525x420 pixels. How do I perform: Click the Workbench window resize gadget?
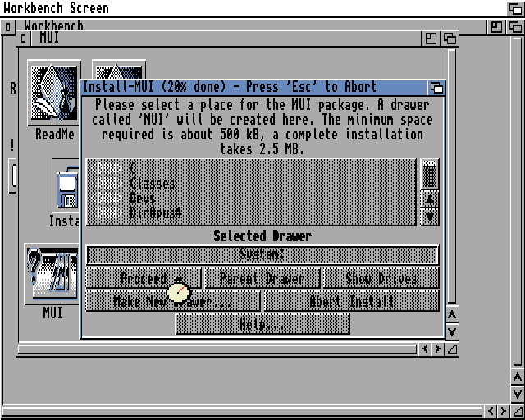[518, 411]
